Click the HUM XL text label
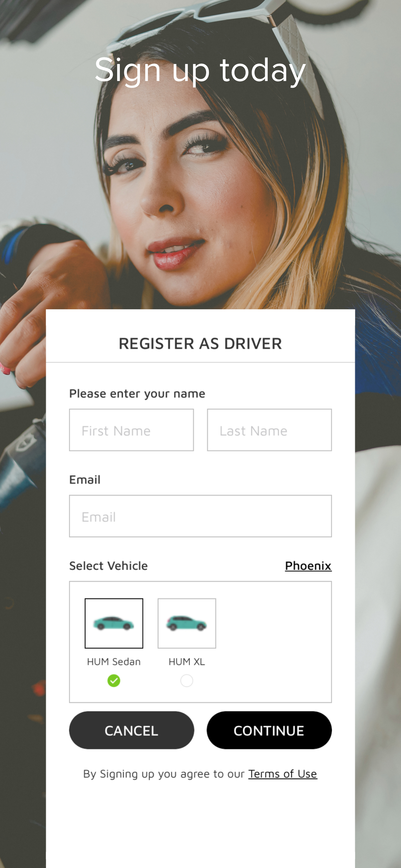The height and width of the screenshot is (868, 401). (187, 662)
